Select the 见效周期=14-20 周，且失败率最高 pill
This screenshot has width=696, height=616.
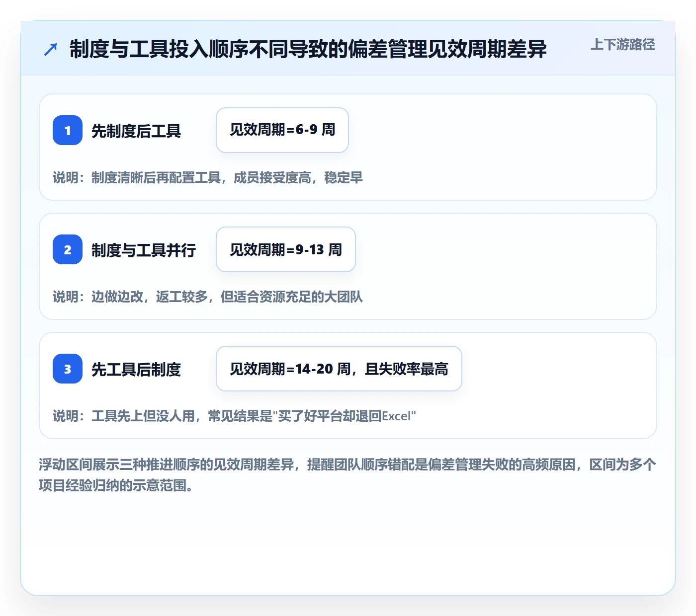339,369
